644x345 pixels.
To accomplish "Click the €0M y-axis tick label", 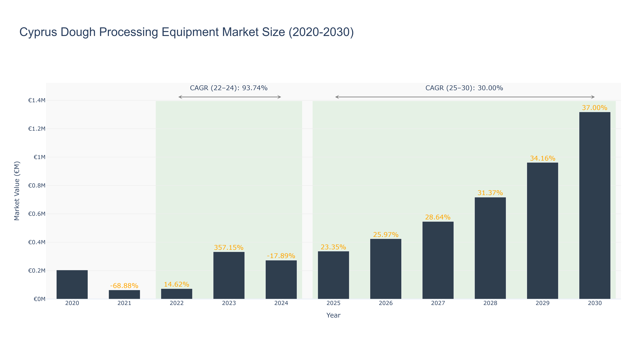I will pos(39,299).
